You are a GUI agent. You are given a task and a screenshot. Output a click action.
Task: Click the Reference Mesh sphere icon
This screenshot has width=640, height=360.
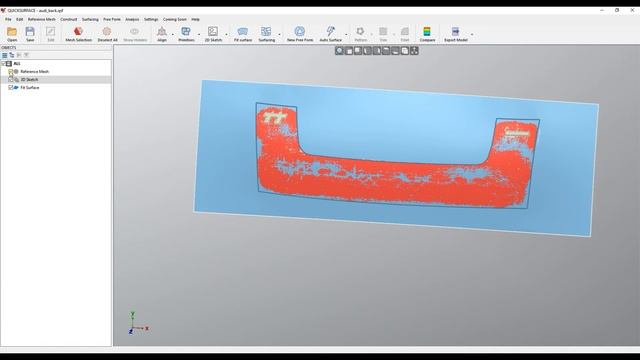tap(16, 71)
